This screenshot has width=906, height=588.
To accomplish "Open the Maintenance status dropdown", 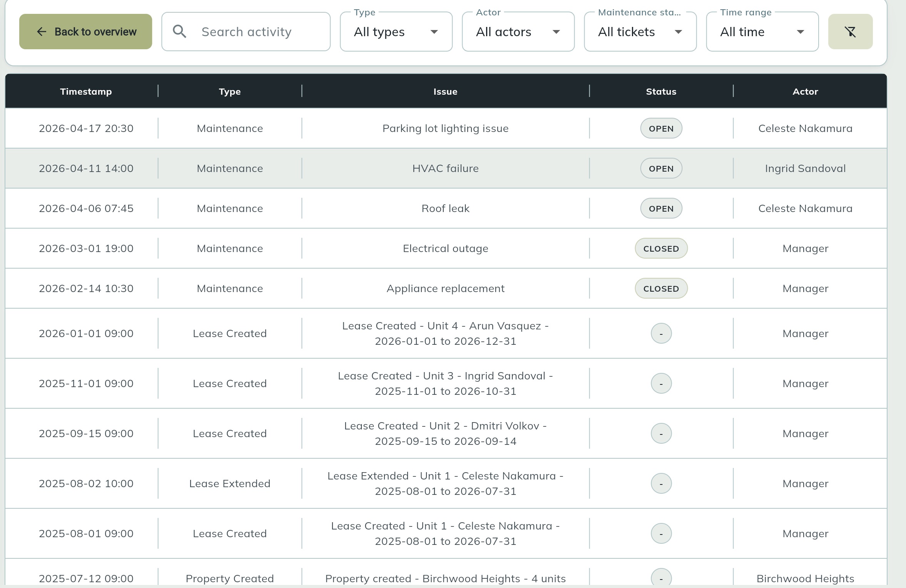I will pos(640,32).
